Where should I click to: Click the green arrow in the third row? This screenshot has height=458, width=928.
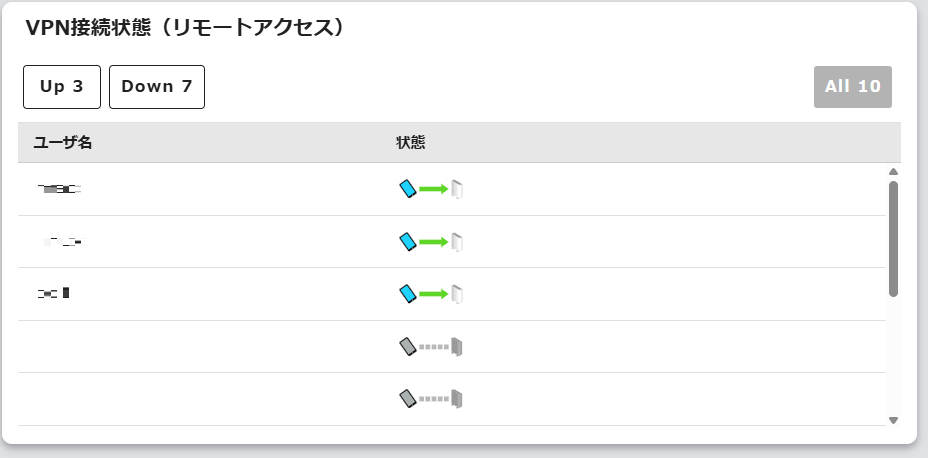pos(433,294)
